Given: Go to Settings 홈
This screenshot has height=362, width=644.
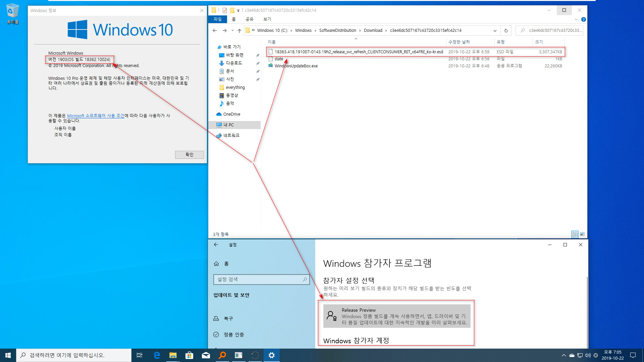Looking at the screenshot, I should point(221,264).
